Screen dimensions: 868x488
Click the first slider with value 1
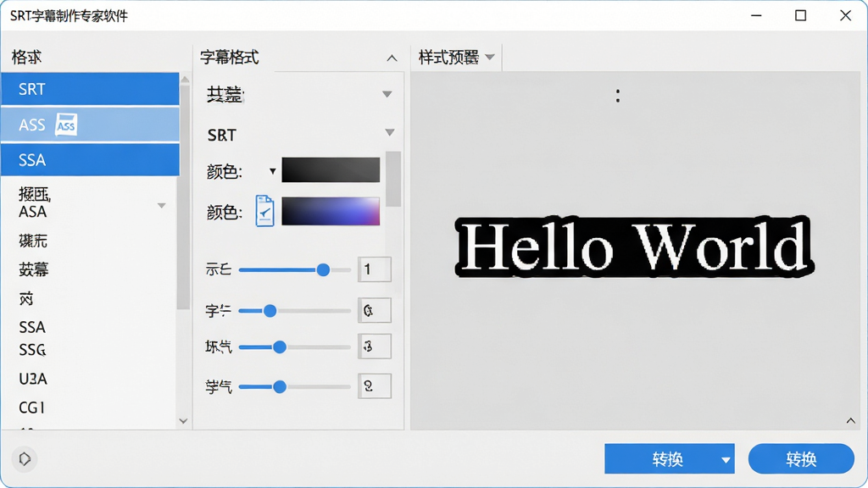[x=294, y=270]
